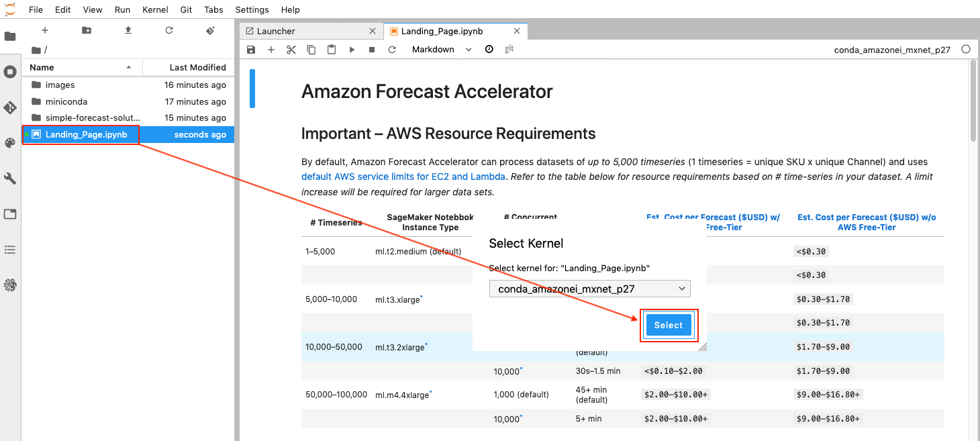Image resolution: width=980 pixels, height=441 pixels.
Task: Click the root folder breadcrumb icon
Action: tap(36, 50)
